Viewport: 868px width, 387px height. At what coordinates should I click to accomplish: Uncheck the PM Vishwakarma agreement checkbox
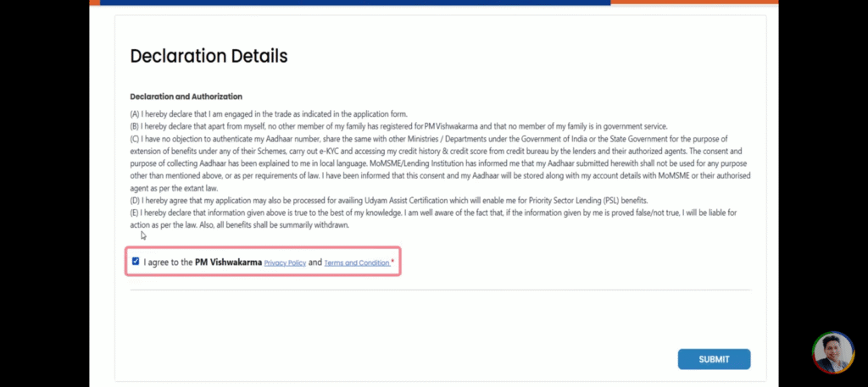click(x=136, y=262)
